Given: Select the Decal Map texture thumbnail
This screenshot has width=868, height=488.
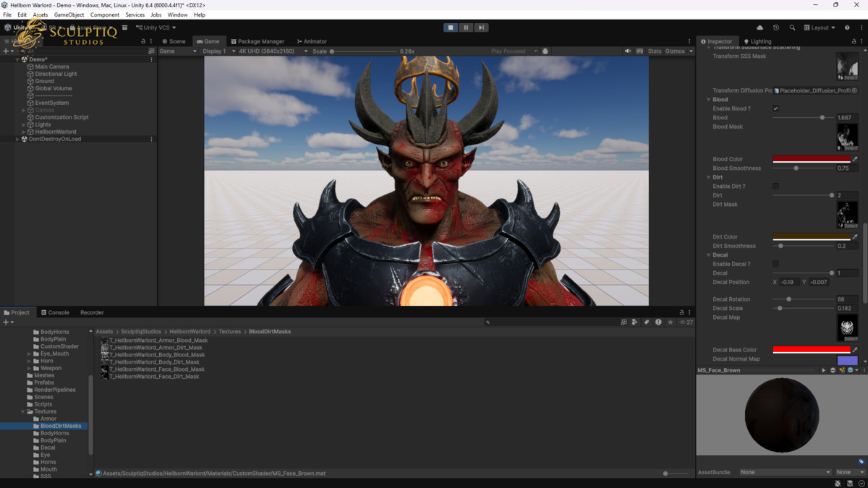Looking at the screenshot, I should [x=847, y=328].
